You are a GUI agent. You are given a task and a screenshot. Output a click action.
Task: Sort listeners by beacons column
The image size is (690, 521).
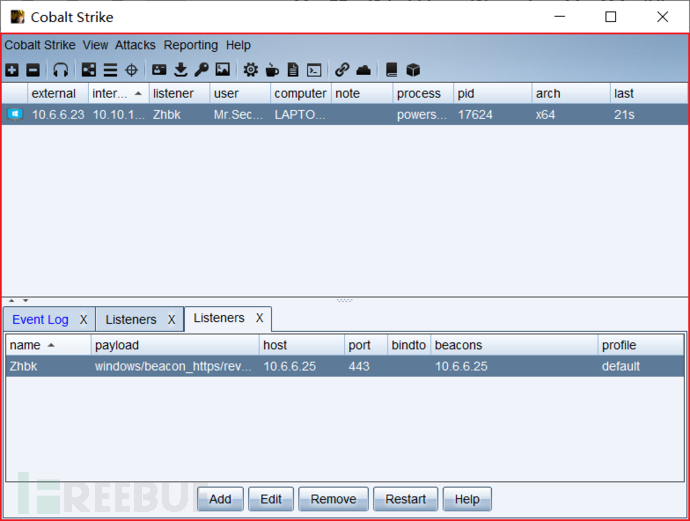coord(514,345)
